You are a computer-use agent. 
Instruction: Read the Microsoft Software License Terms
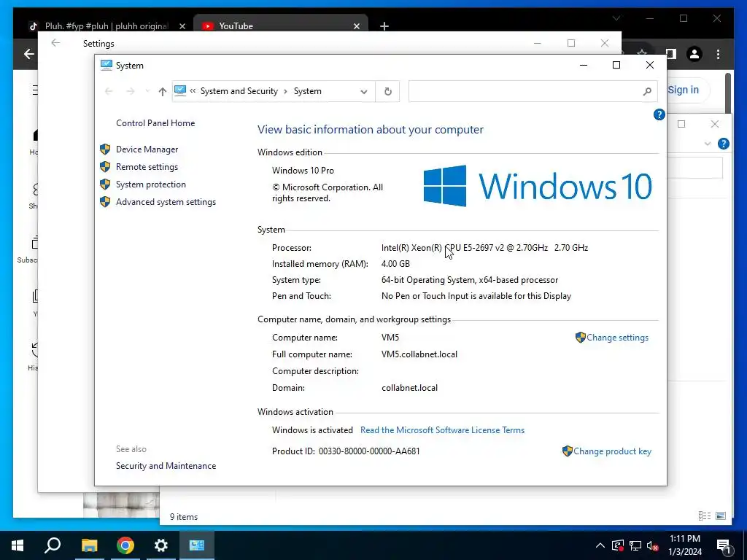(442, 430)
